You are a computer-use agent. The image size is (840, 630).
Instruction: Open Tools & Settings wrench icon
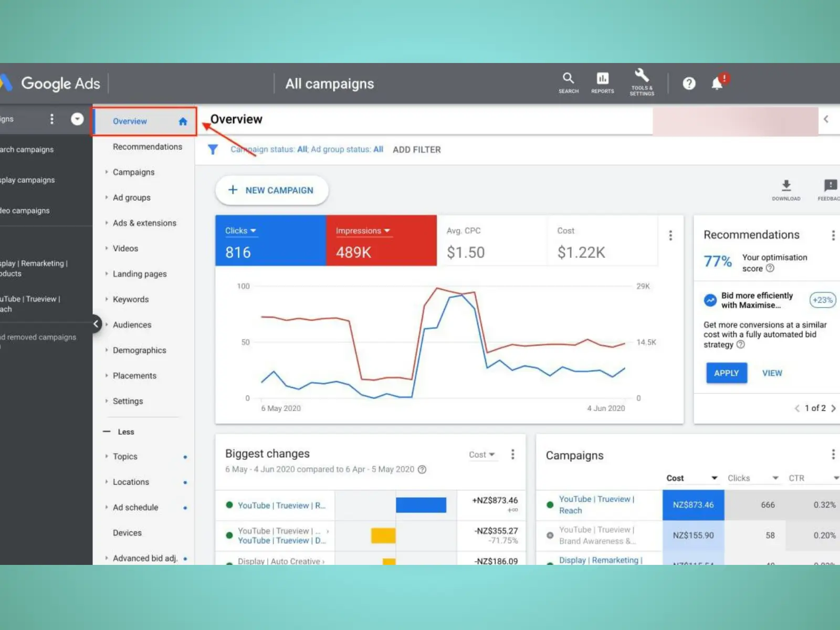pos(642,82)
